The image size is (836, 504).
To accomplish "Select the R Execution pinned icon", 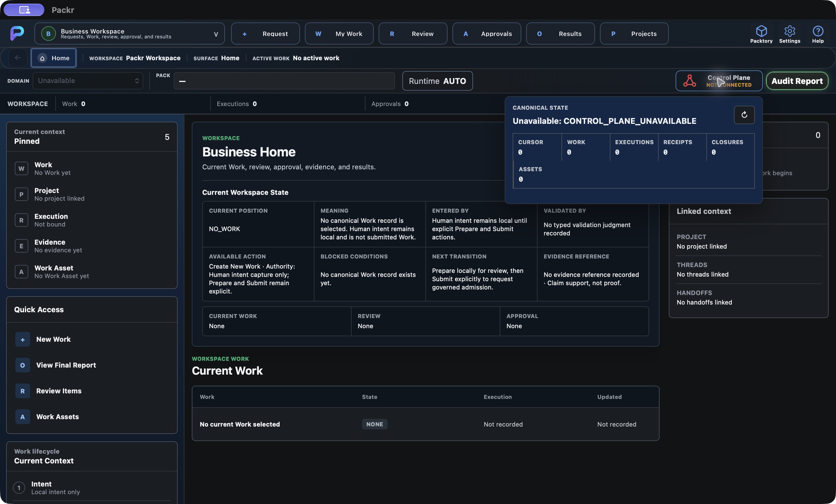I will click(x=22, y=220).
